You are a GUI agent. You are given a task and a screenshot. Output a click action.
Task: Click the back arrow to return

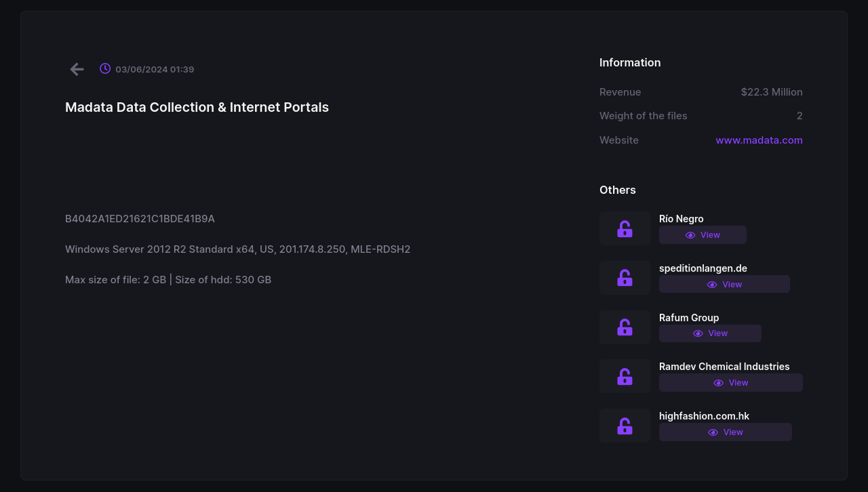tap(77, 69)
